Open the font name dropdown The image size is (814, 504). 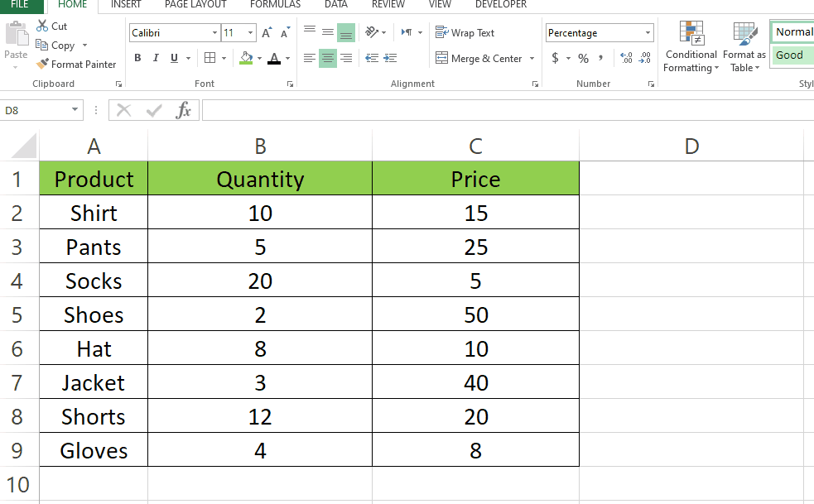pos(214,32)
